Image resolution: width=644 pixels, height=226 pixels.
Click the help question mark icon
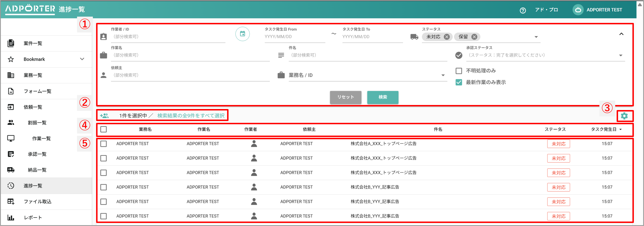click(523, 10)
